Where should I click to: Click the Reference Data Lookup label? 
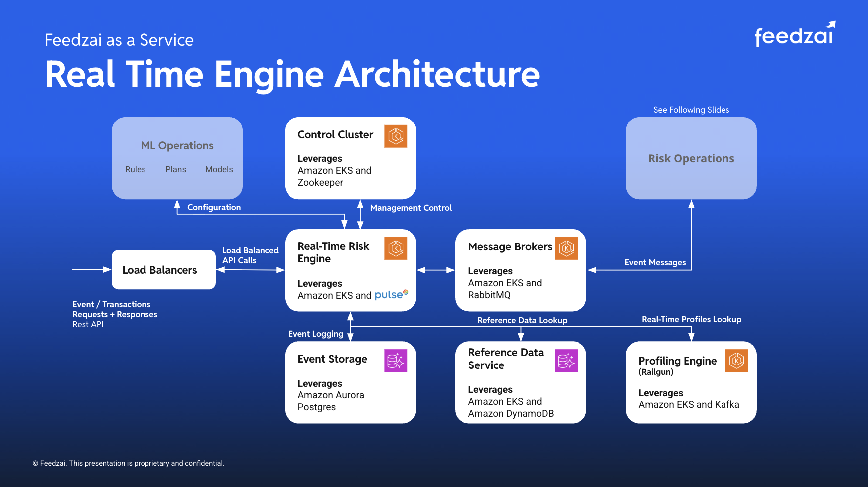pyautogui.click(x=522, y=320)
